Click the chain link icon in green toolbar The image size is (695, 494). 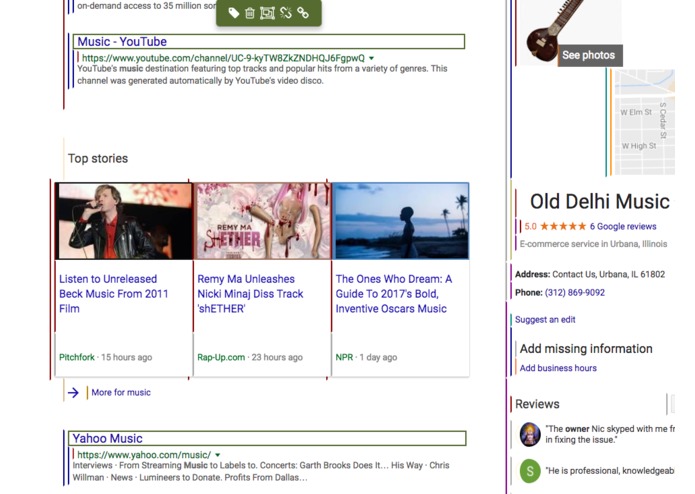(x=303, y=13)
